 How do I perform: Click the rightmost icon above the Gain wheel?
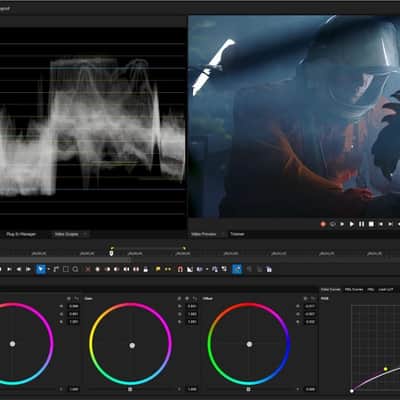point(194,298)
